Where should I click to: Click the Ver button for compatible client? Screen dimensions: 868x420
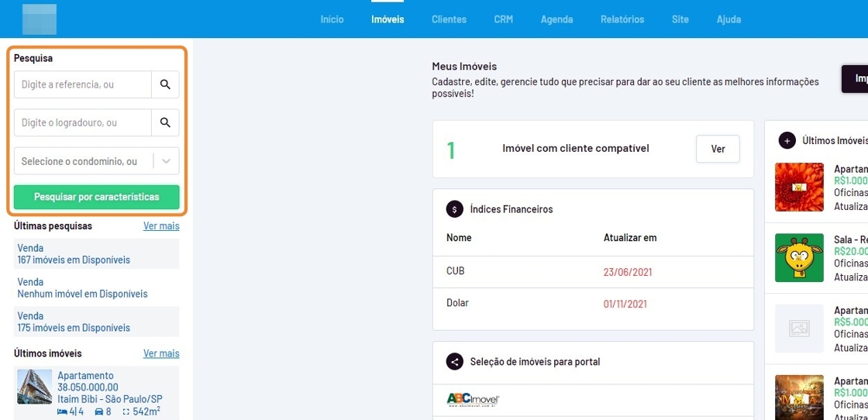(x=718, y=149)
